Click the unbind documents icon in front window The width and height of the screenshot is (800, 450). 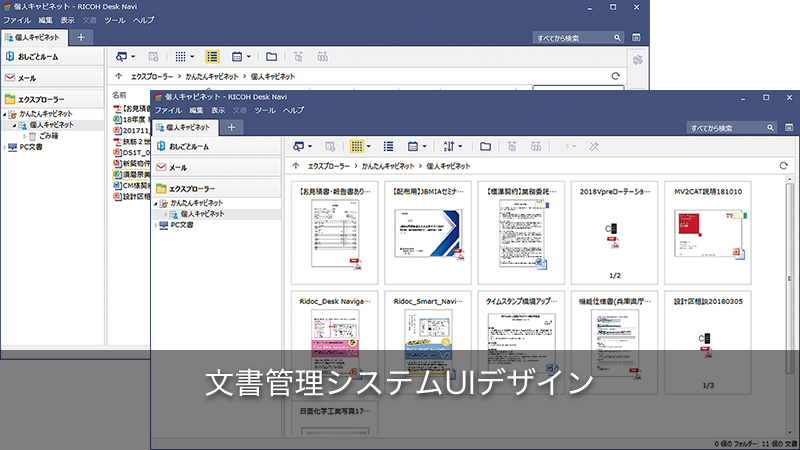coord(536,147)
